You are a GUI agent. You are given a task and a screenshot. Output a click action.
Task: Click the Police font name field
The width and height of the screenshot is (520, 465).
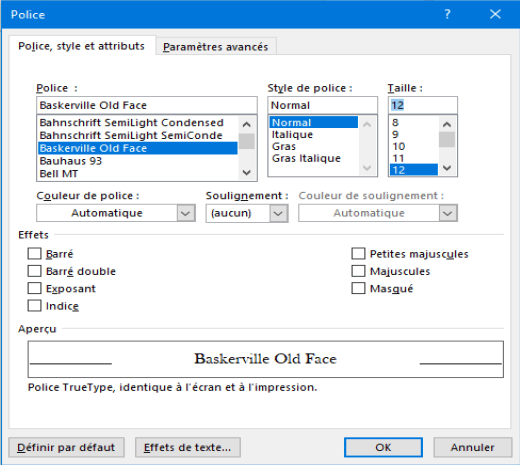pos(147,105)
